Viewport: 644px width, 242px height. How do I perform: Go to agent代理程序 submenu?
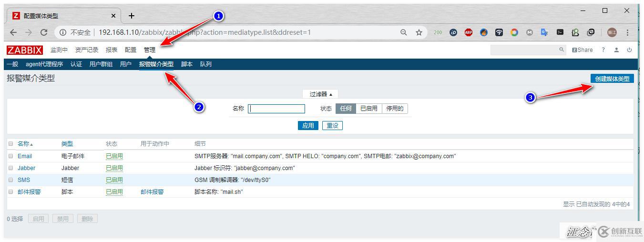click(x=44, y=64)
